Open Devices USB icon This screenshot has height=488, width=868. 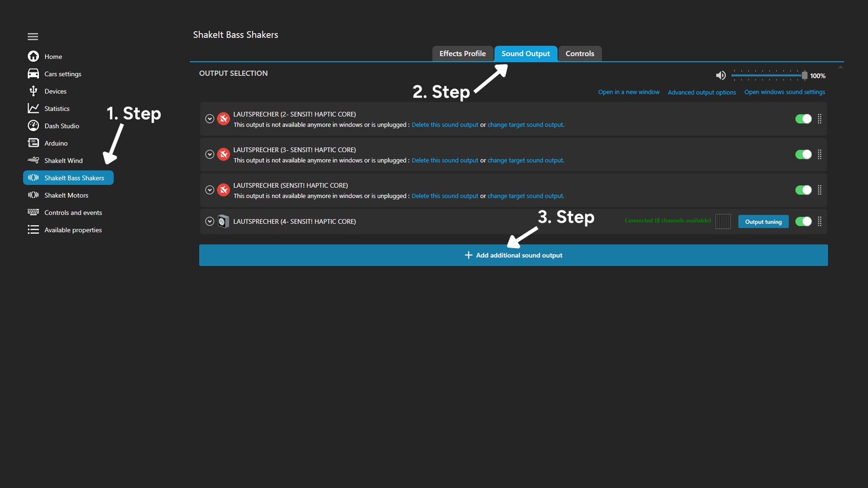tap(33, 91)
